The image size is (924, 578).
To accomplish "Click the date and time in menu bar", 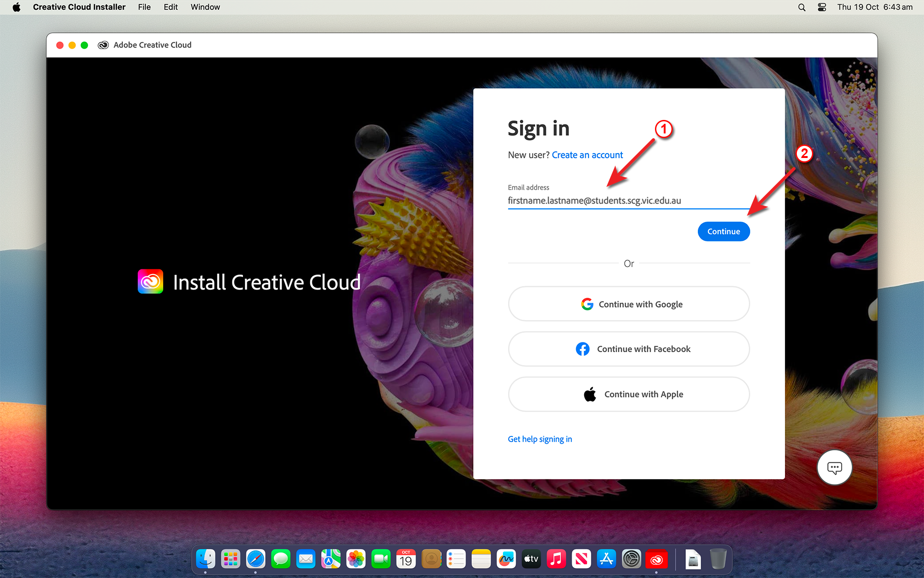I will (875, 7).
